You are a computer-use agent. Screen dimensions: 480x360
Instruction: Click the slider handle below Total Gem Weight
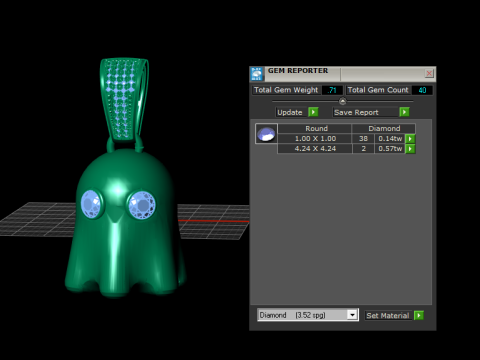pos(342,101)
